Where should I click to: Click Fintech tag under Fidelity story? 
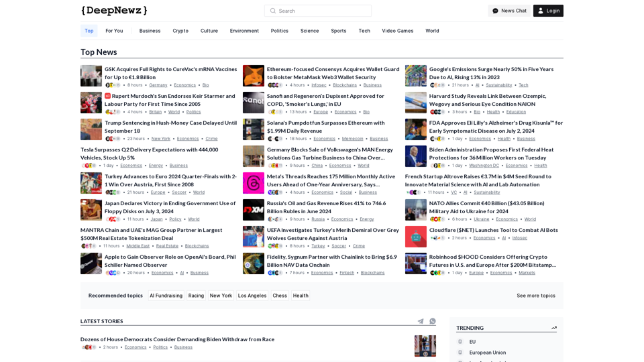tap(347, 273)
